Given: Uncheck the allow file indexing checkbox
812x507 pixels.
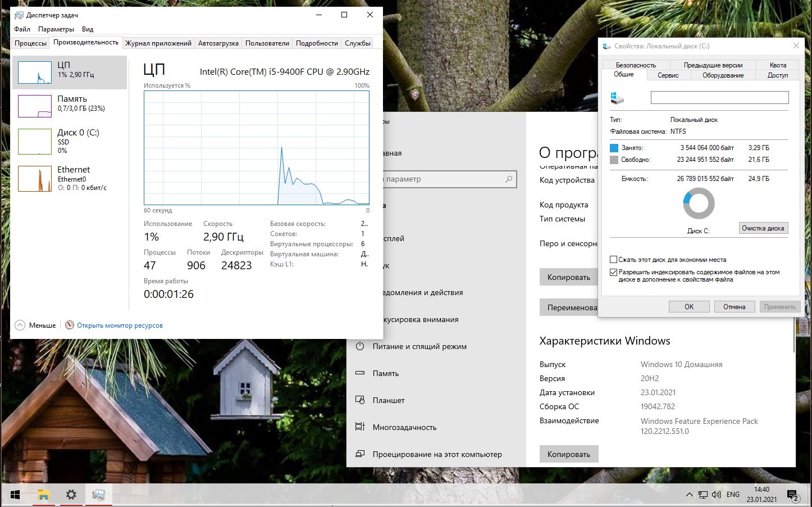Looking at the screenshot, I should tap(614, 272).
